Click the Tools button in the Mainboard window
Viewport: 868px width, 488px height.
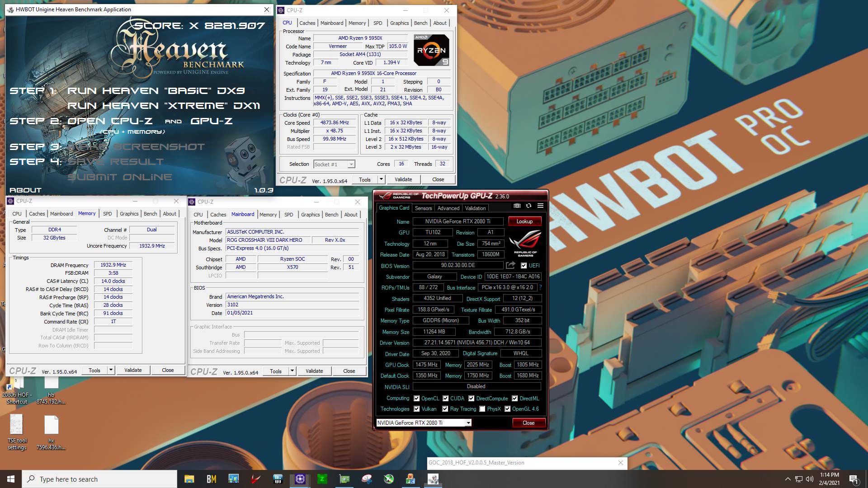[276, 371]
